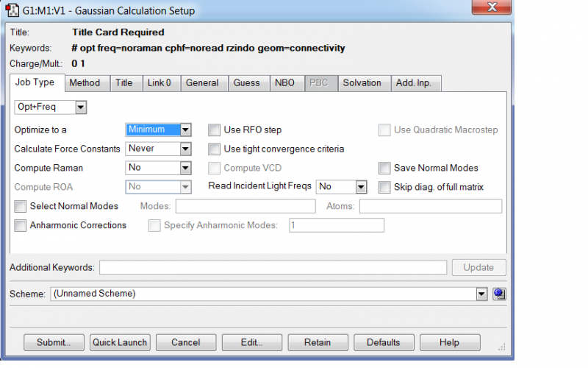Restore settings with Defaults button
Image resolution: width=588 pixels, height=368 pixels.
point(384,342)
